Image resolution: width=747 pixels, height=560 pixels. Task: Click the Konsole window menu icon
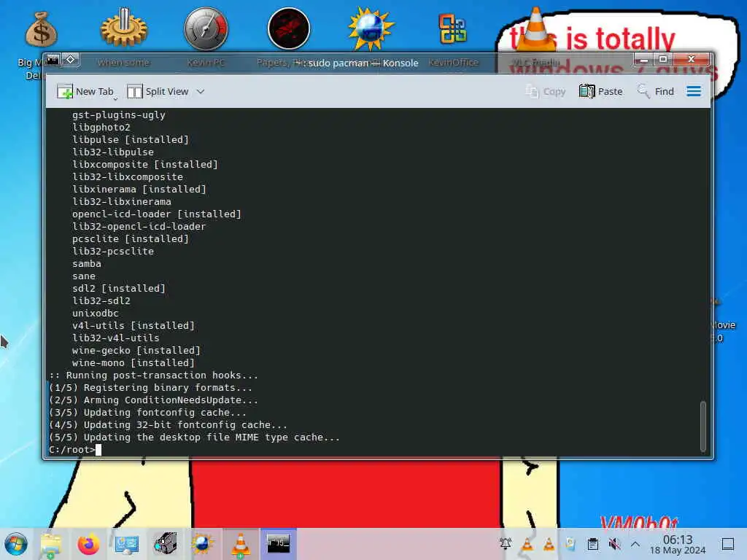pos(53,60)
